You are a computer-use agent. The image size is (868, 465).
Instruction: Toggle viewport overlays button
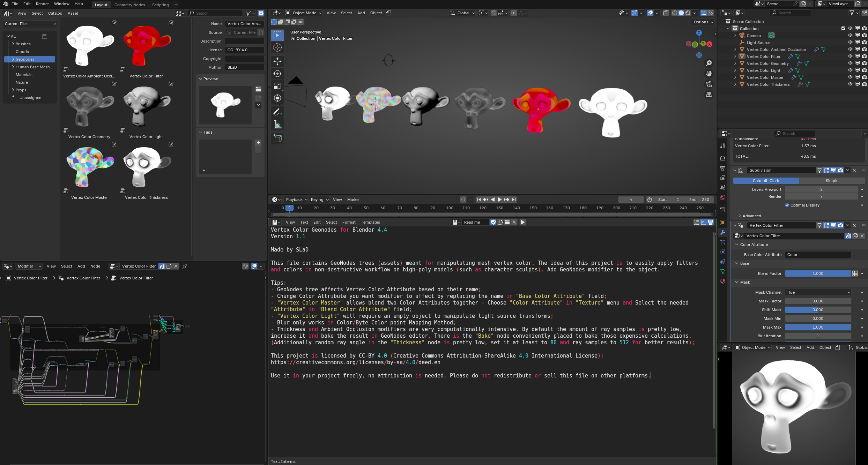pyautogui.click(x=650, y=13)
